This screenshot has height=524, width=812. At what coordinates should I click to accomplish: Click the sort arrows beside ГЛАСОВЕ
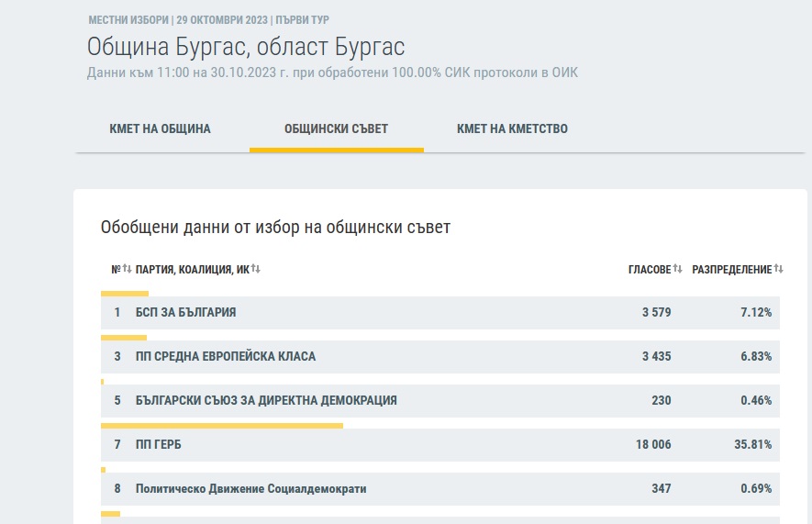click(x=678, y=269)
